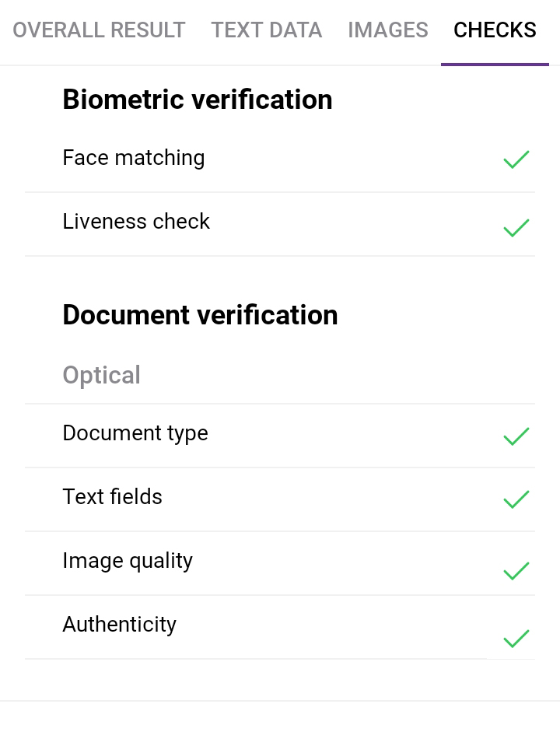Click the checkmark icon for Document type
Viewport: 560px width, 739px height.
point(516,436)
